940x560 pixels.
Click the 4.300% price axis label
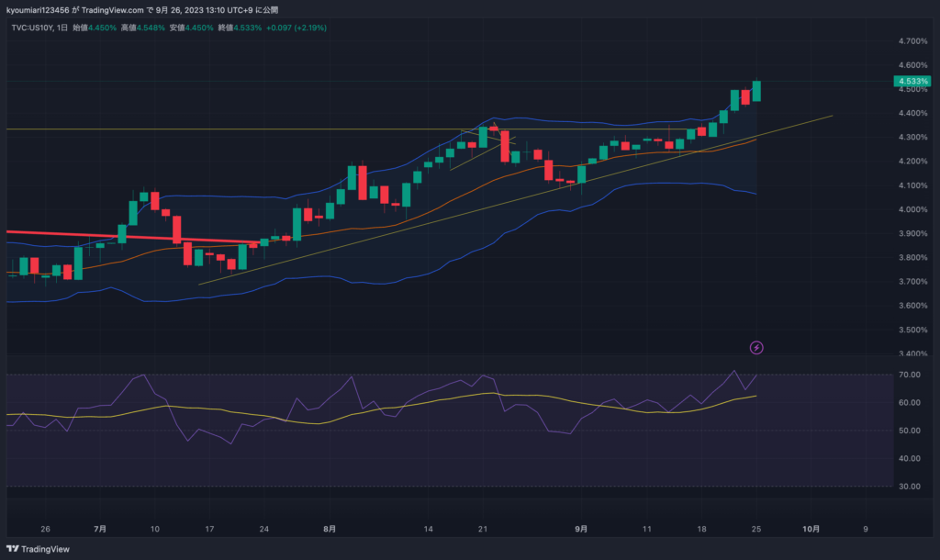point(912,138)
